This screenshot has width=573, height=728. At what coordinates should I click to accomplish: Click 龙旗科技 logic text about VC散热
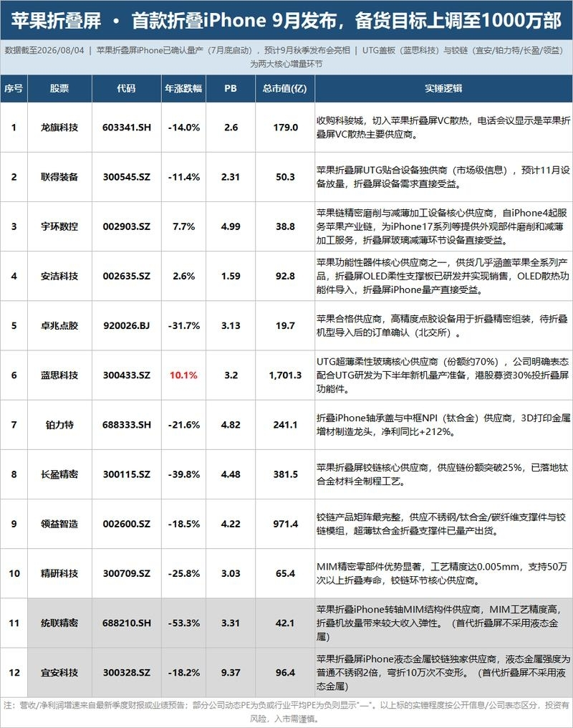pyautogui.click(x=443, y=128)
